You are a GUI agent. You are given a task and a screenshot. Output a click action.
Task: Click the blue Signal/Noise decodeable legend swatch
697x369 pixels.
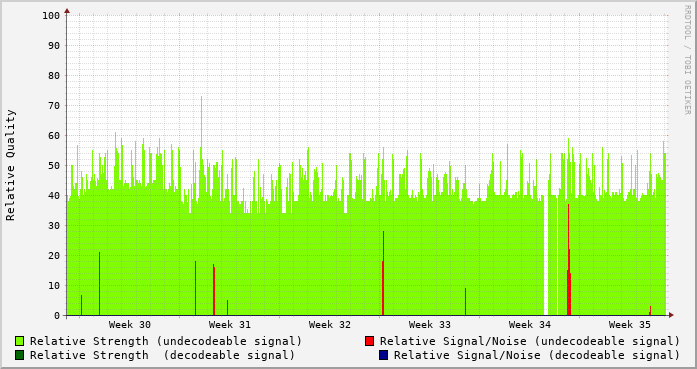point(383,355)
